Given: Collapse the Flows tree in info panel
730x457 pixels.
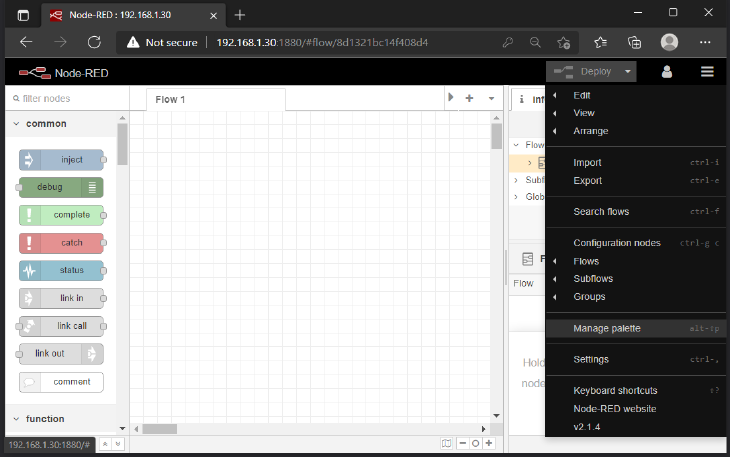Looking at the screenshot, I should [516, 145].
